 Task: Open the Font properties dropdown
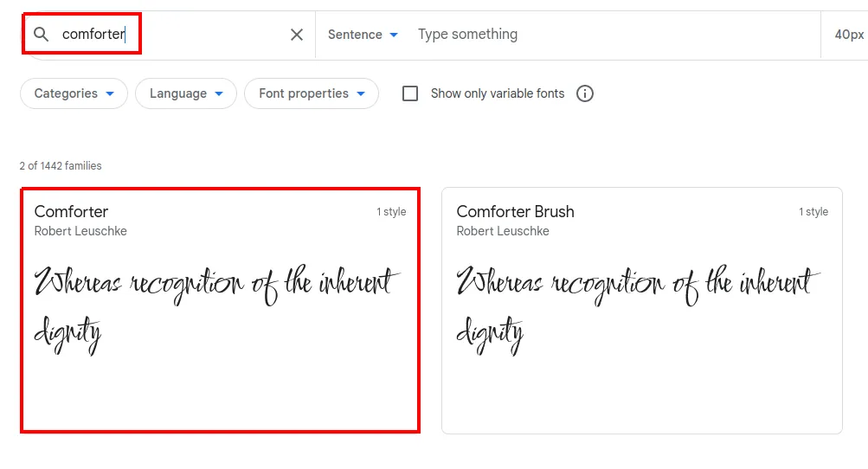coord(312,93)
